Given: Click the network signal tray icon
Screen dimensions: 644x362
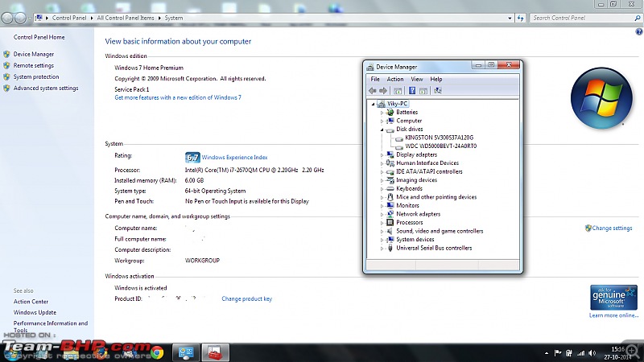Looking at the screenshot, I should (580, 353).
